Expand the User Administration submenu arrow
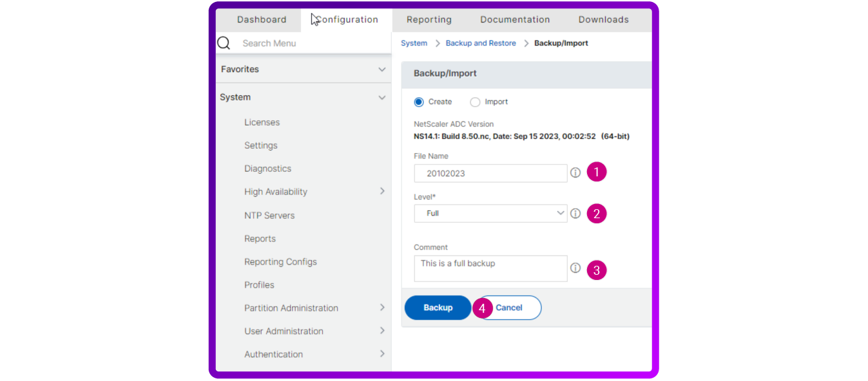The height and width of the screenshot is (381, 868). click(382, 331)
